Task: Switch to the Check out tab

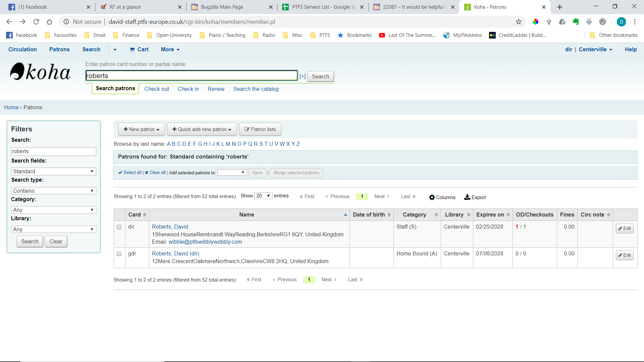Action: pos(157,89)
